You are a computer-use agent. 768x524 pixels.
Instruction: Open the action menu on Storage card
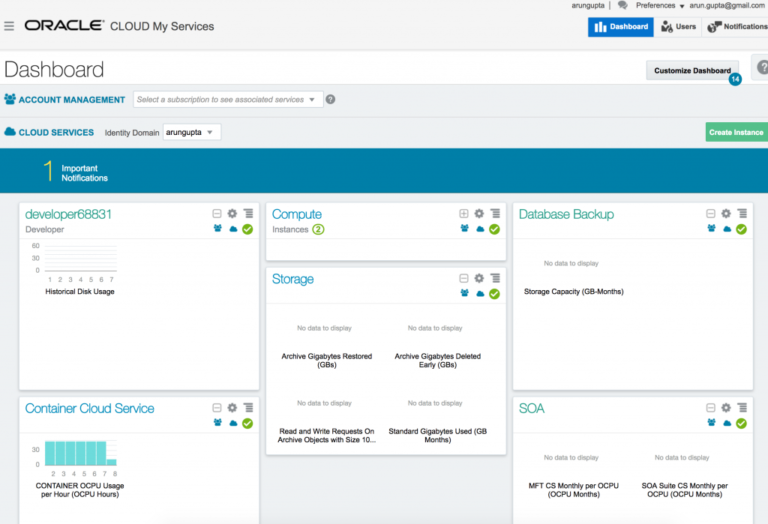point(495,278)
